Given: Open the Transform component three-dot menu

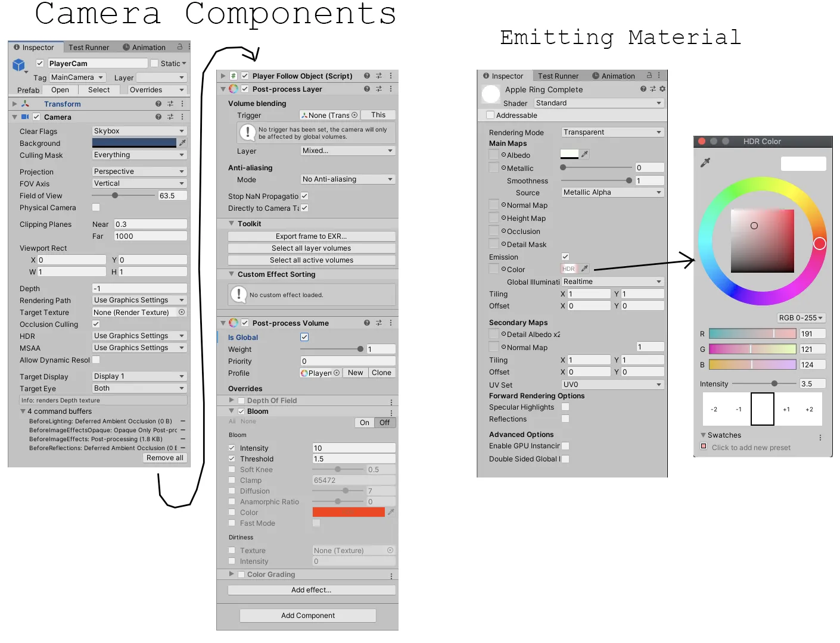Looking at the screenshot, I should tap(182, 104).
